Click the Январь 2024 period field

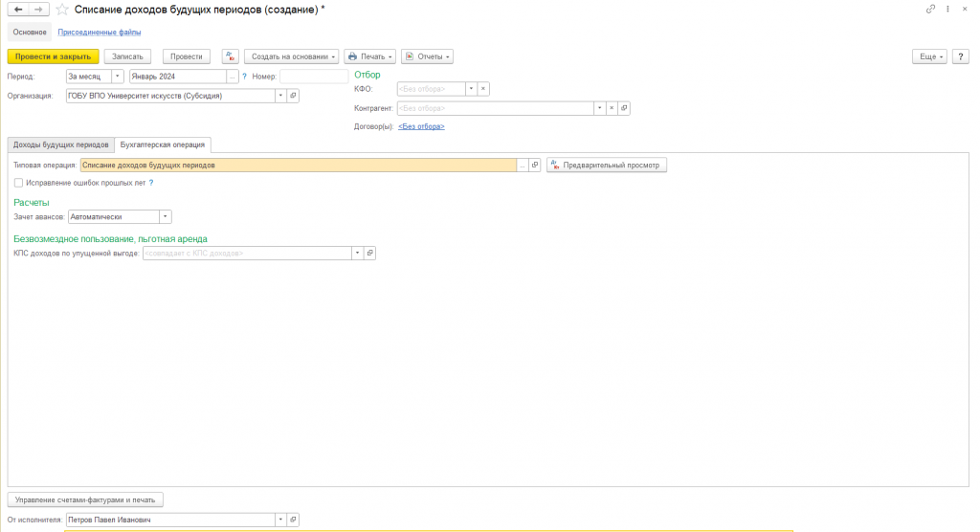[178, 77]
